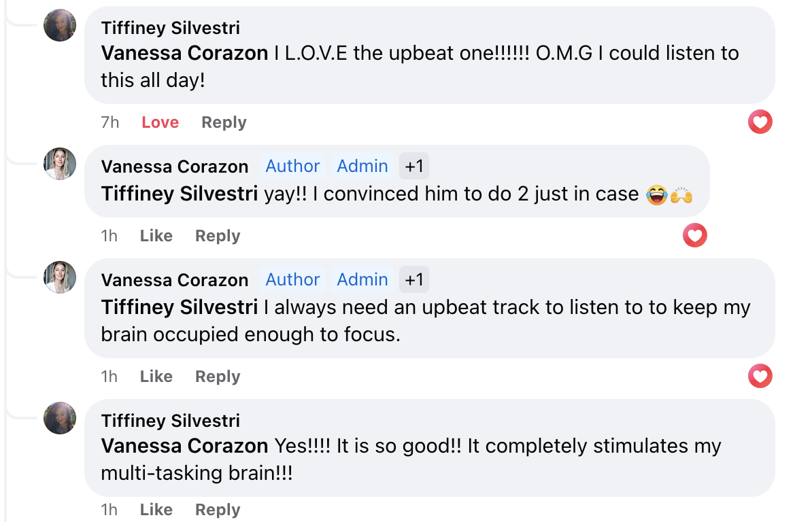Like the 'multi-tasking brain' comment
The width and height of the screenshot is (812, 522).
pyautogui.click(x=156, y=510)
